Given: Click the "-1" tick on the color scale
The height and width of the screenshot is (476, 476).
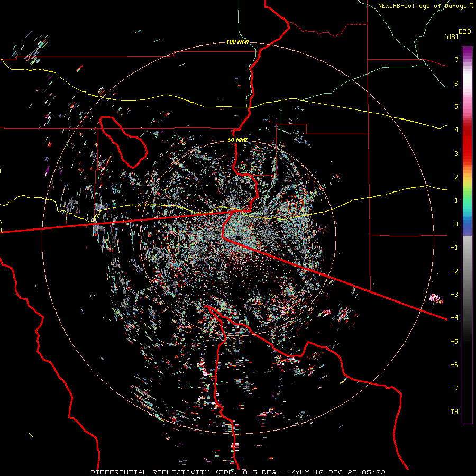Looking at the screenshot, I should pos(454,248).
